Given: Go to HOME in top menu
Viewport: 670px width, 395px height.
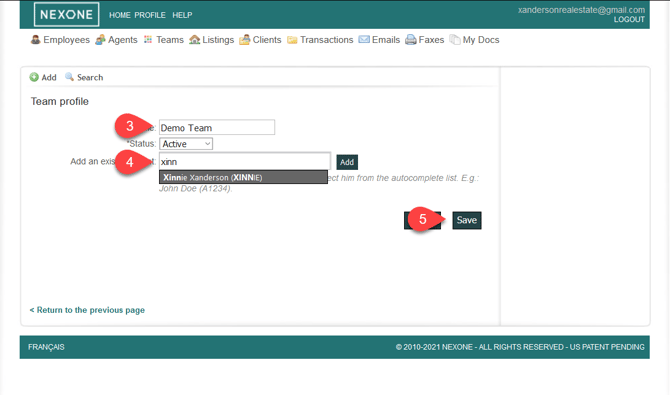Looking at the screenshot, I should [120, 15].
